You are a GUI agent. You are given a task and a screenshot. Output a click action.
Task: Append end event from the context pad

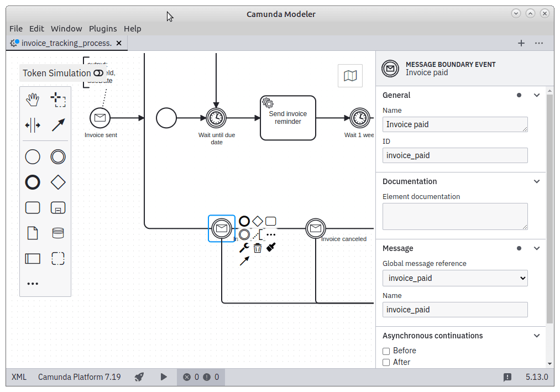[x=244, y=221]
